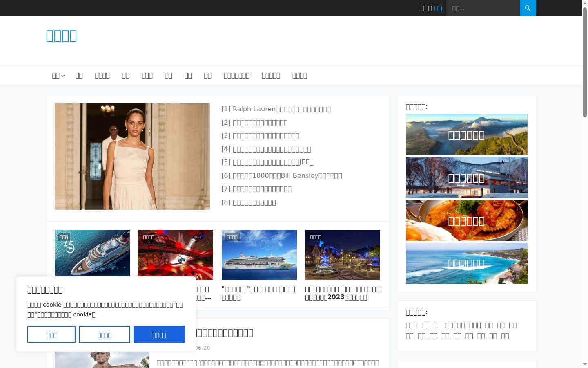Open the last item in the navigation bar
Viewport: 588px width, 368px height.
[300, 76]
